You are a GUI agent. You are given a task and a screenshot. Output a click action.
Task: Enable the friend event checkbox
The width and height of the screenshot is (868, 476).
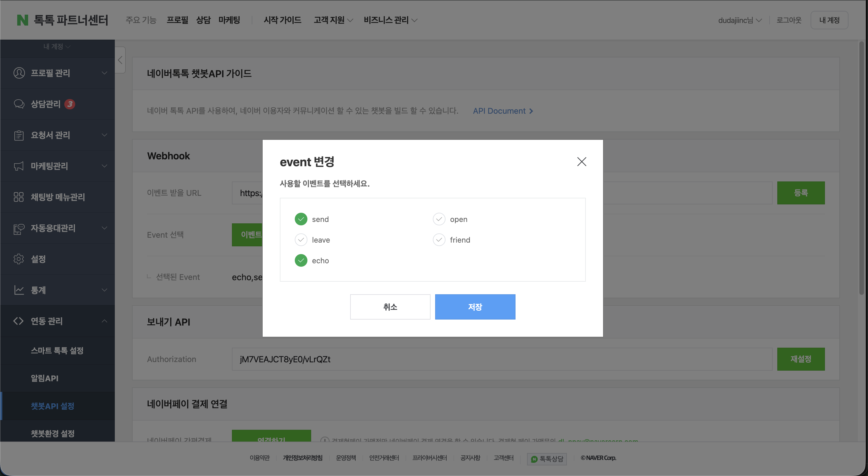439,240
